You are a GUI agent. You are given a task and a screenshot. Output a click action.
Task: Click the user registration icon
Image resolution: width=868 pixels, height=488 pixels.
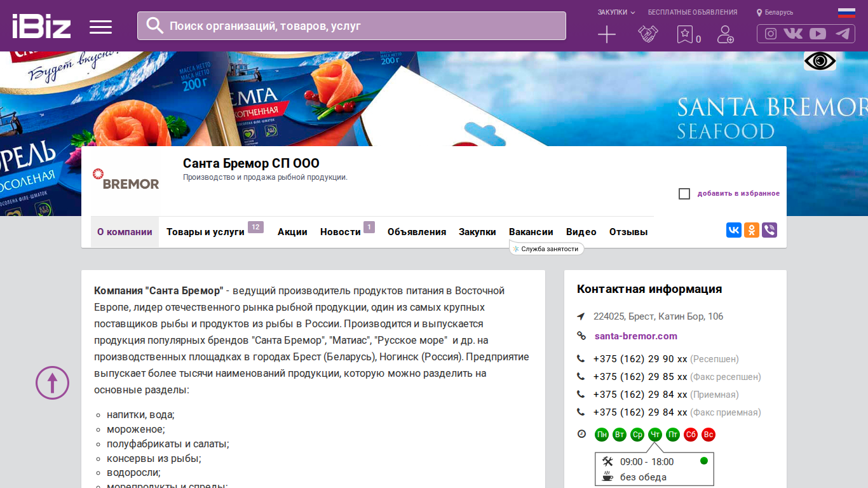[725, 34]
